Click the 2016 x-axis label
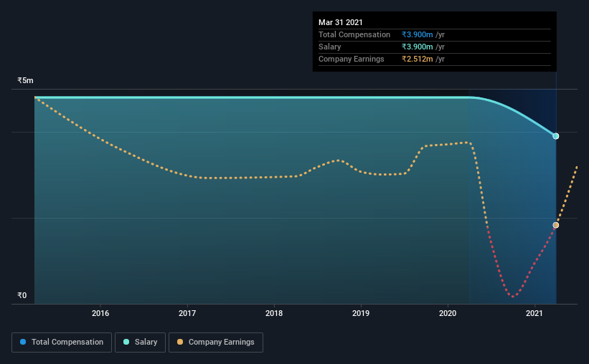Image resolution: width=589 pixels, height=364 pixels. 100,313
